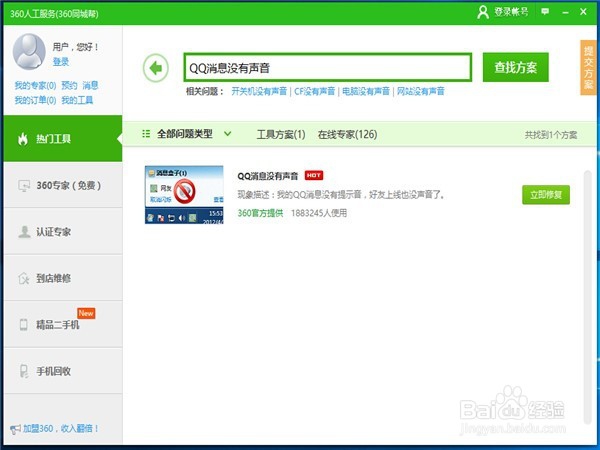600x450 pixels.
Task: Click the QQ消息没有声音 solution thumbnail
Action: pyautogui.click(x=184, y=195)
